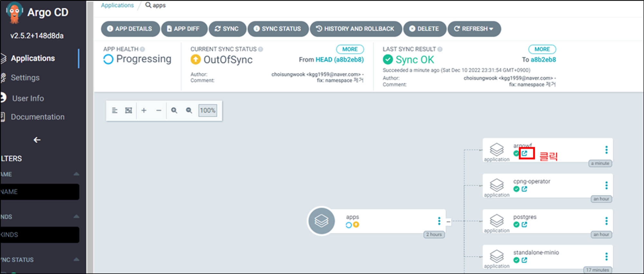Select the standalone-minio node
This screenshot has width=644, height=274.
pos(548,257)
